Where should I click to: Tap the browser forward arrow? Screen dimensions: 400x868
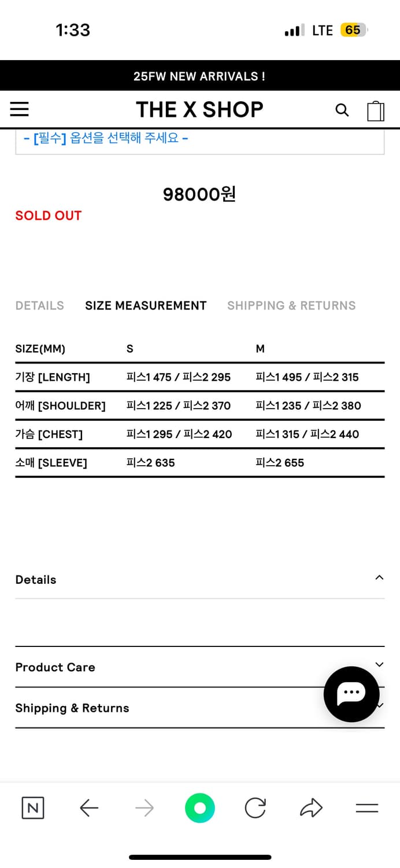(x=145, y=808)
